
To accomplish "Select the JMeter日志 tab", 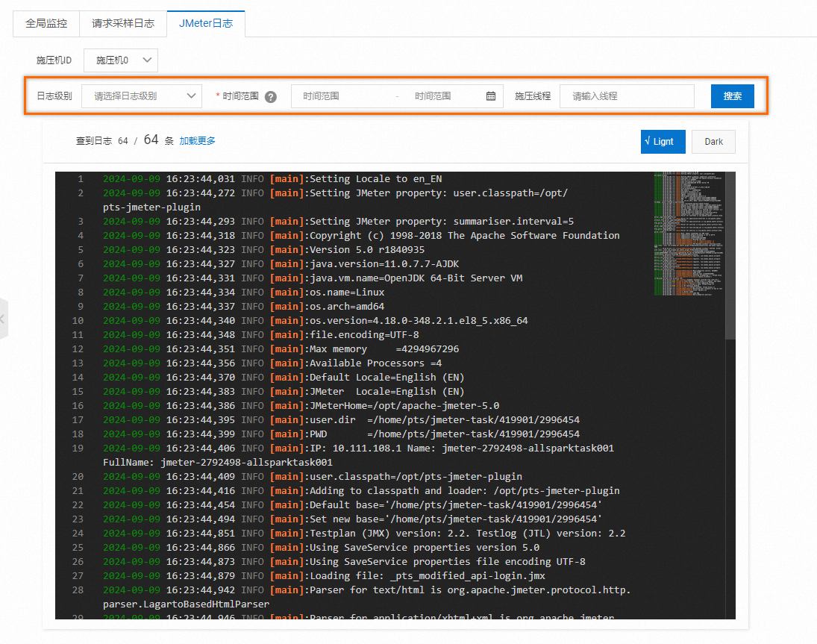I will coord(206,23).
